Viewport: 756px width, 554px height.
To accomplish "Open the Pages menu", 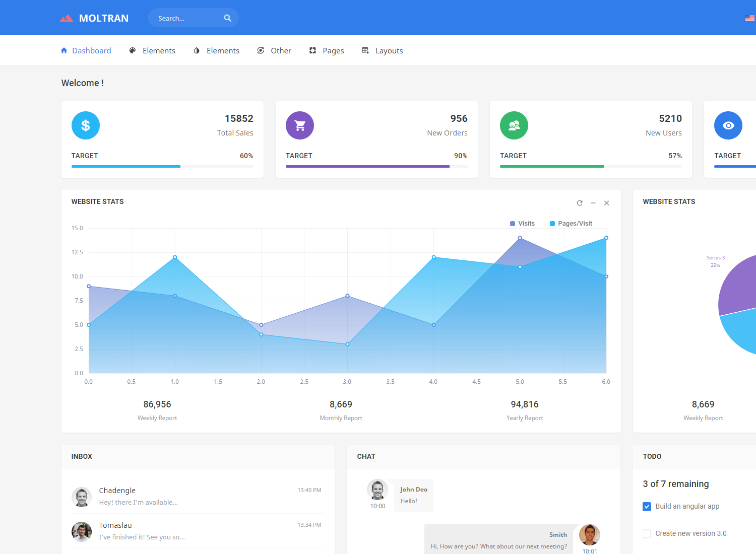I will coord(327,50).
